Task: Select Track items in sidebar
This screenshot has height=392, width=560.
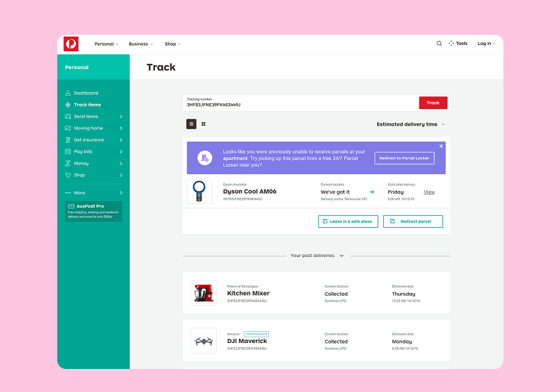Action: click(88, 105)
